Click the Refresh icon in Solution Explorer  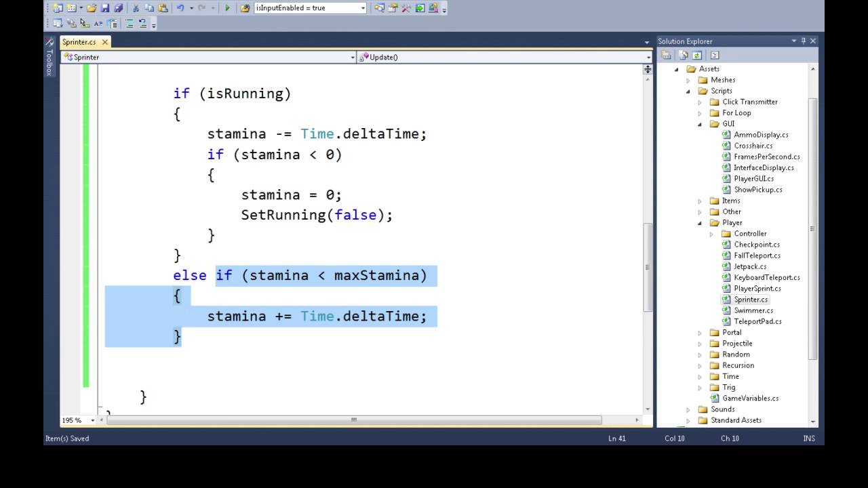(x=696, y=55)
